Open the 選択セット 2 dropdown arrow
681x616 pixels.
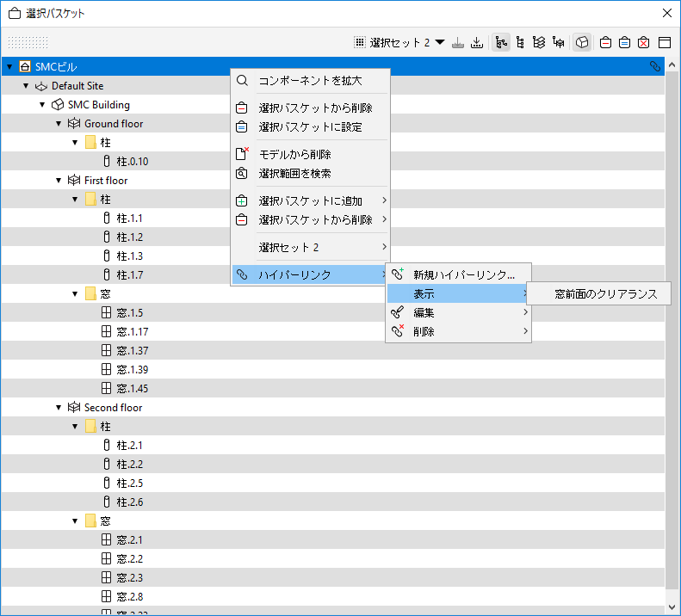tap(440, 42)
